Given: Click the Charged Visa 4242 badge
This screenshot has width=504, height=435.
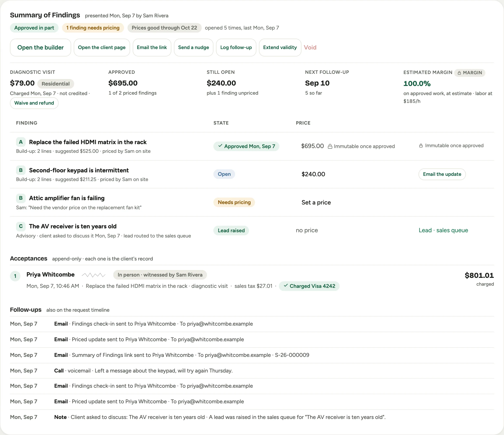Looking at the screenshot, I should (x=309, y=286).
